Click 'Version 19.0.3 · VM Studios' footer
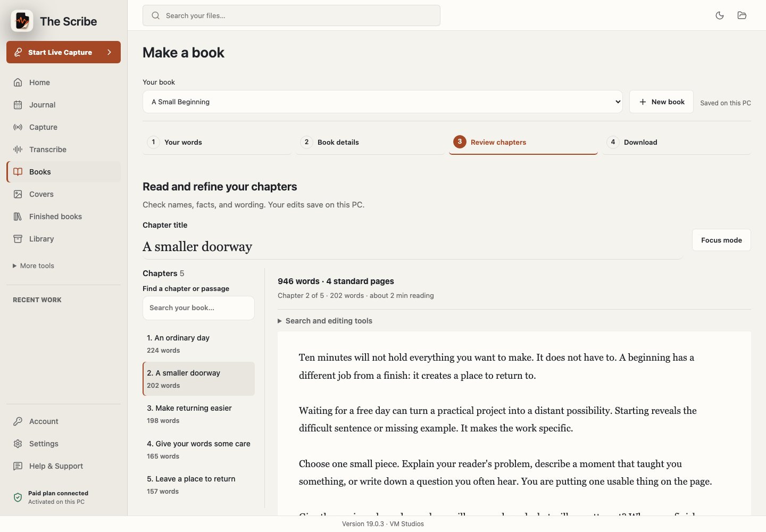The image size is (766, 532). pyautogui.click(x=383, y=524)
